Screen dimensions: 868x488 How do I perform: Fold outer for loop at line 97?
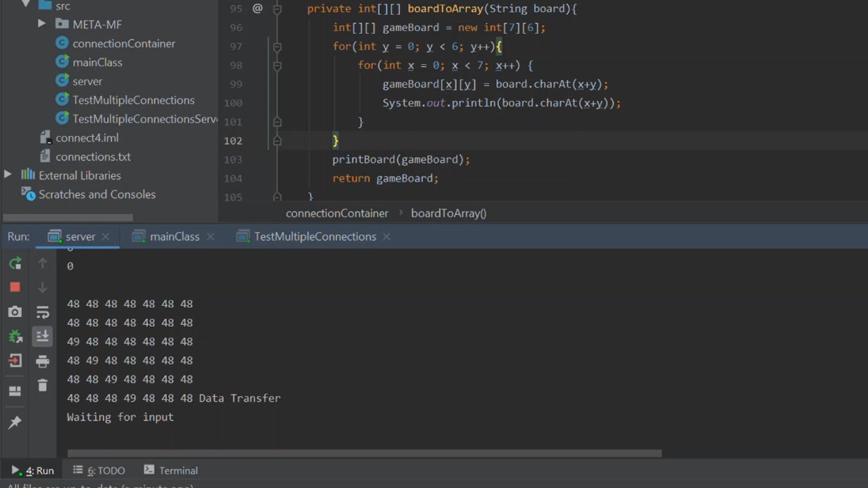coord(277,47)
